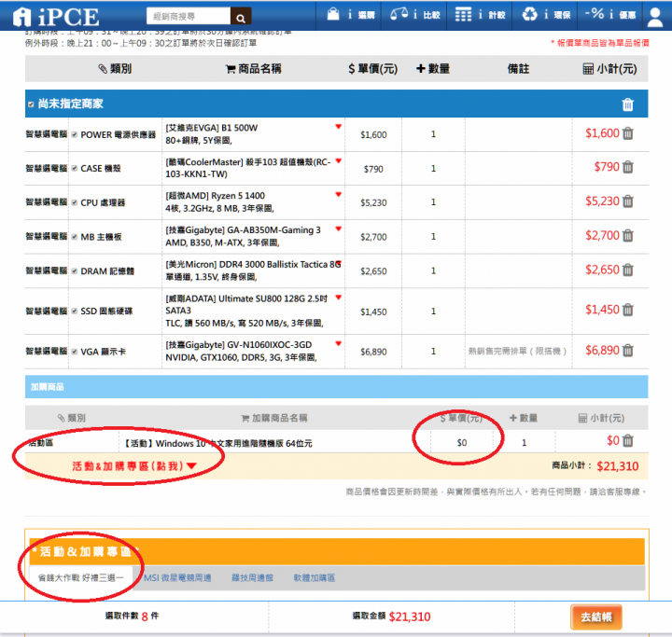Open the shopping bag 選購 menu
This screenshot has height=637, width=672.
(x=351, y=15)
